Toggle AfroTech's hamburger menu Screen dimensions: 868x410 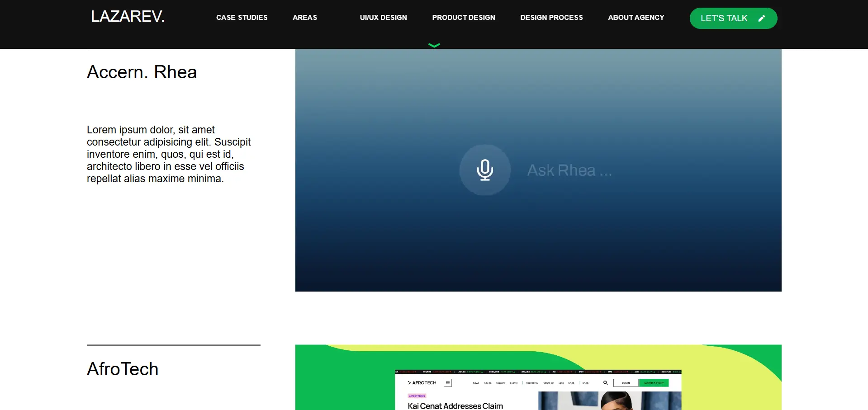point(448,382)
